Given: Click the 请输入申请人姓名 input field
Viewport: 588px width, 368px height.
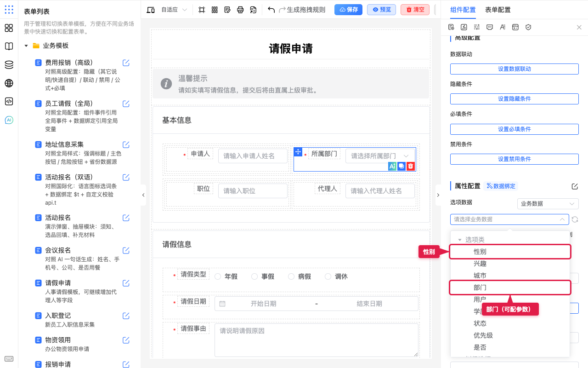Looking at the screenshot, I should pyautogui.click(x=253, y=156).
